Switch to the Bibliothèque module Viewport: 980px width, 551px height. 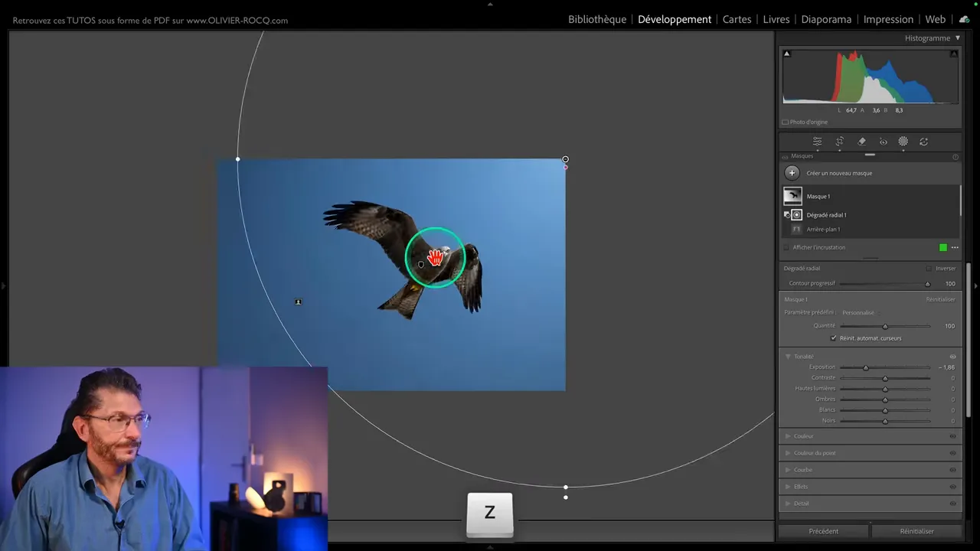[596, 19]
